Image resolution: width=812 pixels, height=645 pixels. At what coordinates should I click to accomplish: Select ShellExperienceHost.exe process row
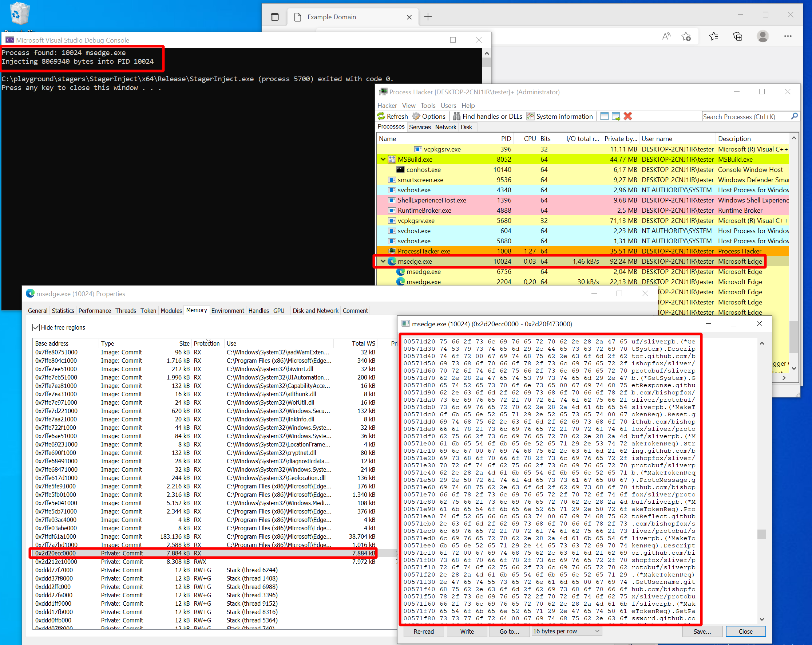582,200
